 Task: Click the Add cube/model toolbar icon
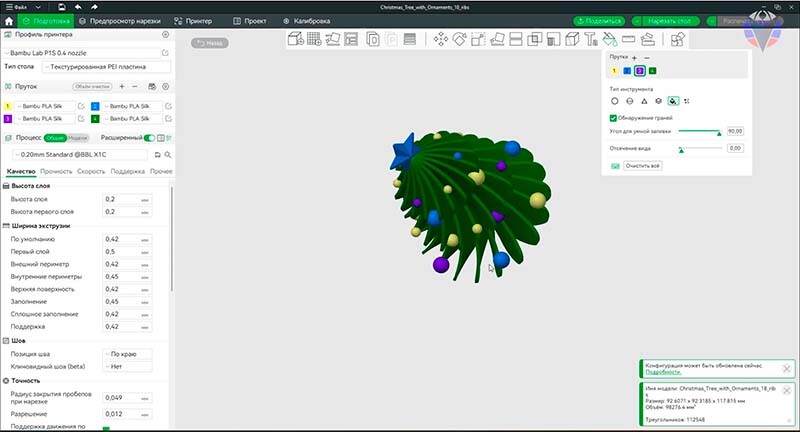(x=296, y=39)
